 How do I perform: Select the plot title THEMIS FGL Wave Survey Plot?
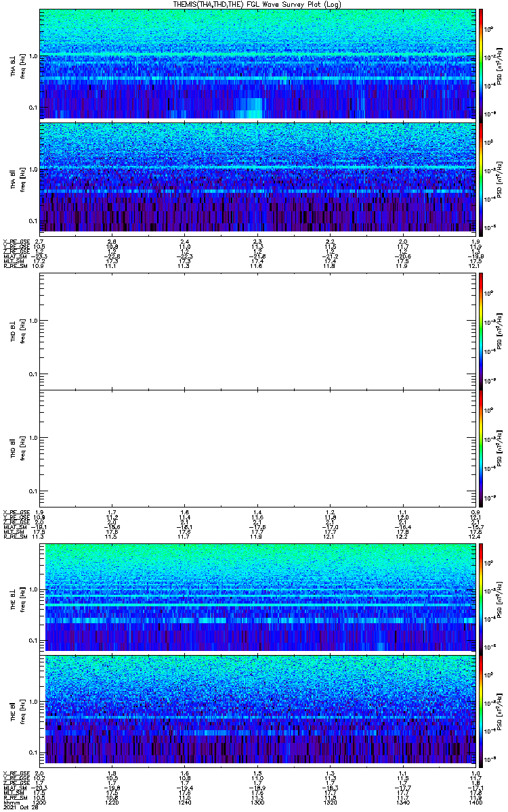tap(257, 4)
